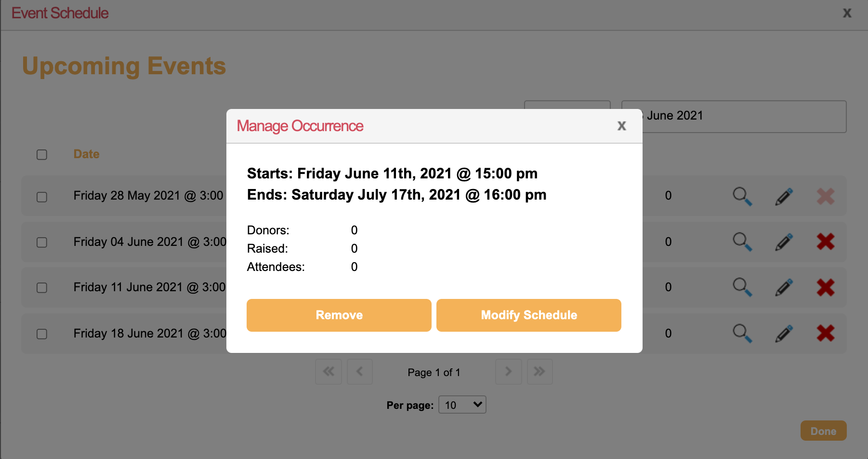The image size is (868, 459).
Task: Close the Manage Occurrence dialog
Action: [621, 126]
